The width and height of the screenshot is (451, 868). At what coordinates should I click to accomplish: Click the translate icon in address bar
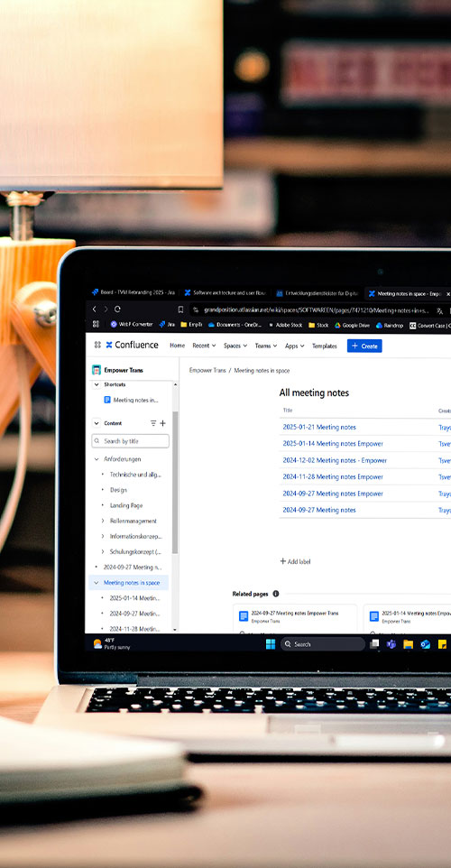pos(439,310)
